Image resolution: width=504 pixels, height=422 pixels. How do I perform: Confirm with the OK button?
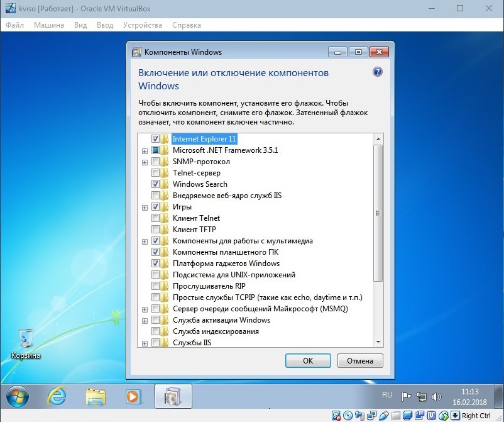point(308,360)
